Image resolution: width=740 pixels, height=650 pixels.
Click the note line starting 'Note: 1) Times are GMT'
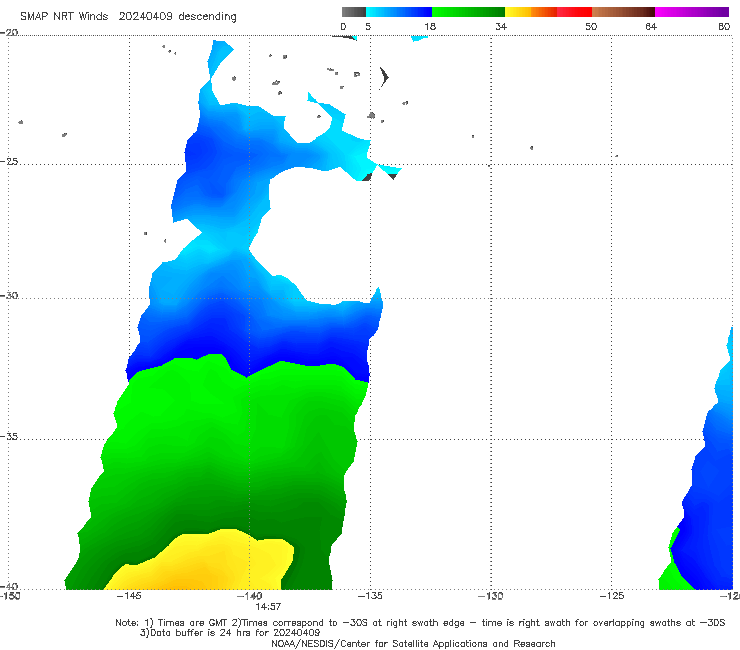point(420,623)
